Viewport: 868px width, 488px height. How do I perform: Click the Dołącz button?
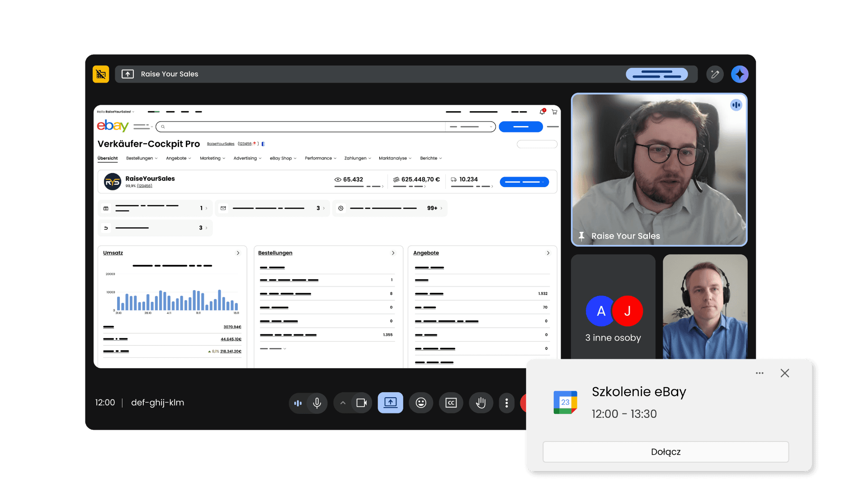[x=666, y=452]
